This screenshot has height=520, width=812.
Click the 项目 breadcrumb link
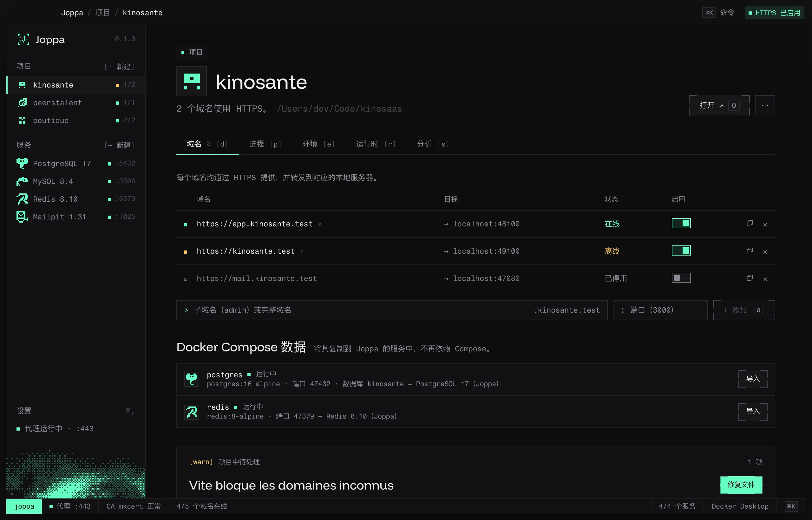tap(103, 13)
